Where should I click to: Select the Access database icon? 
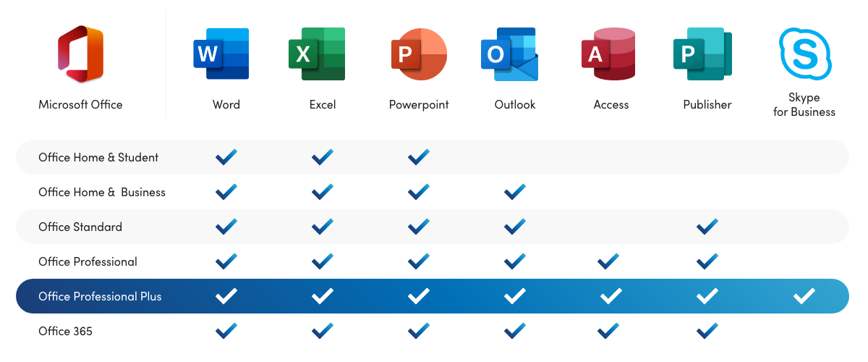coord(608,54)
